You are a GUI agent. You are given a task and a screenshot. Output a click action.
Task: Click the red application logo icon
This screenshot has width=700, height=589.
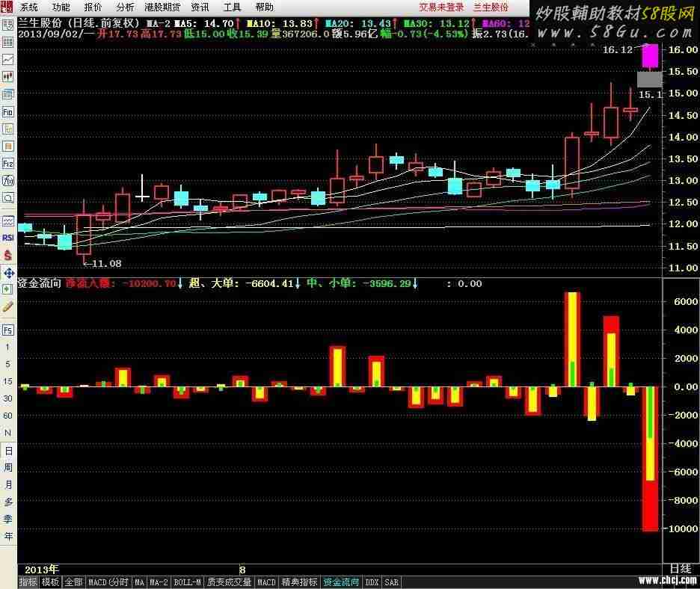[7, 7]
